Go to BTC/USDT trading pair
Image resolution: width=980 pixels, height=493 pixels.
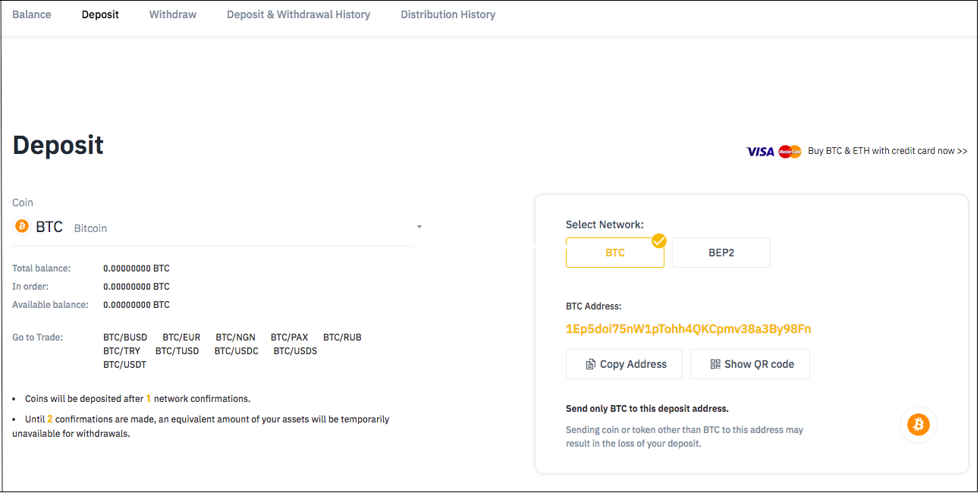pos(124,365)
